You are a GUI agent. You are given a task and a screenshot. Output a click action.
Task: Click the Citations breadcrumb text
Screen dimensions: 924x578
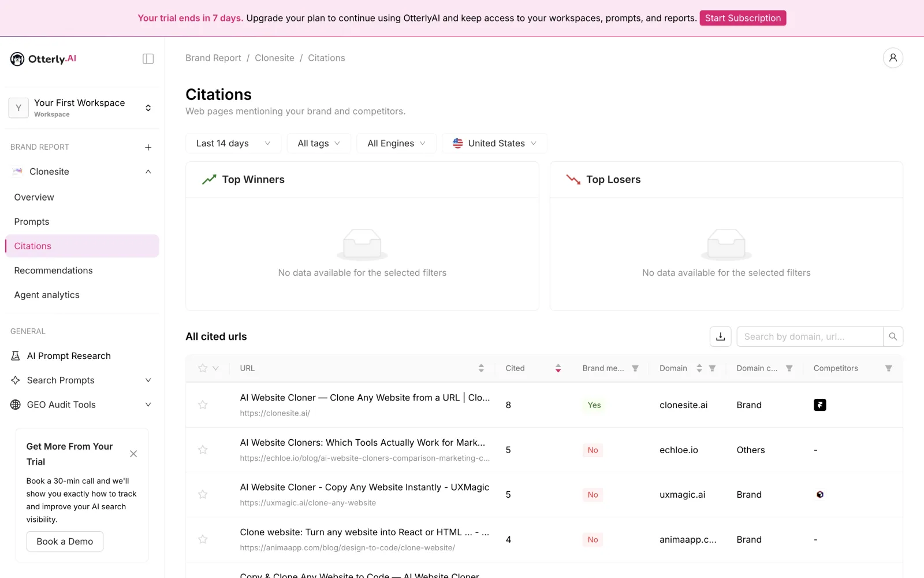[x=326, y=58]
